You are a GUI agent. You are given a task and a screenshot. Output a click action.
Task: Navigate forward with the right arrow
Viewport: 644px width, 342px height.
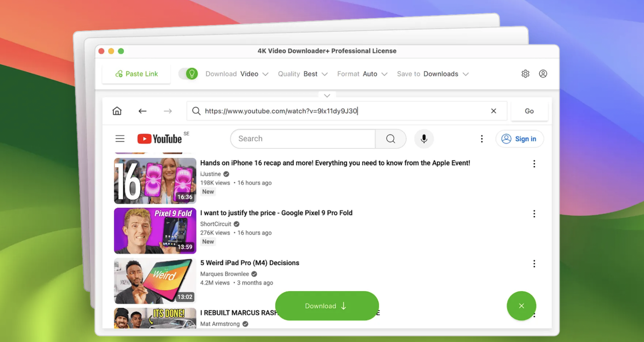tap(168, 111)
